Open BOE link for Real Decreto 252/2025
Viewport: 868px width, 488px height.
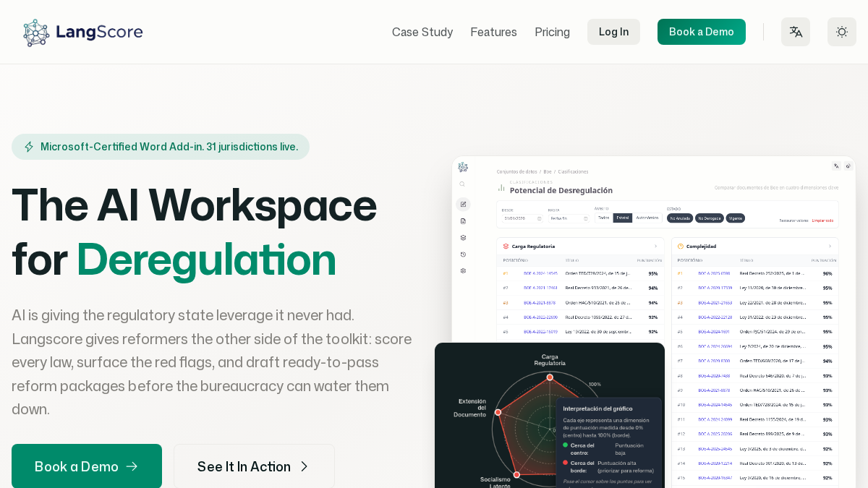click(714, 273)
